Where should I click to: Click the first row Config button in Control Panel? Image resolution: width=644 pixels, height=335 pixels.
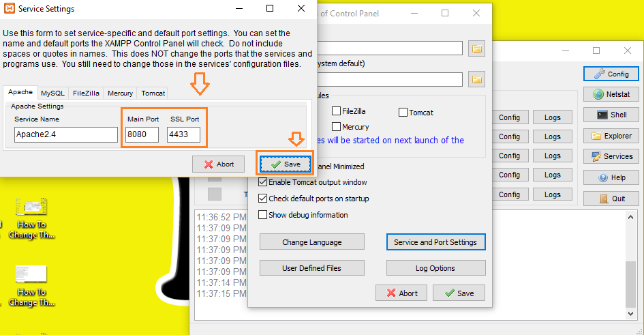tap(509, 117)
